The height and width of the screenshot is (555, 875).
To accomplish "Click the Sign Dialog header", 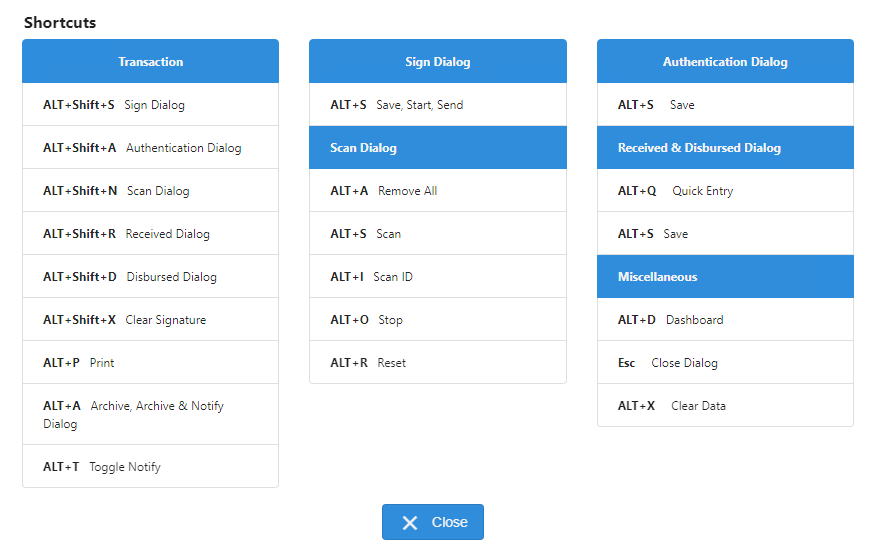I will tap(438, 61).
